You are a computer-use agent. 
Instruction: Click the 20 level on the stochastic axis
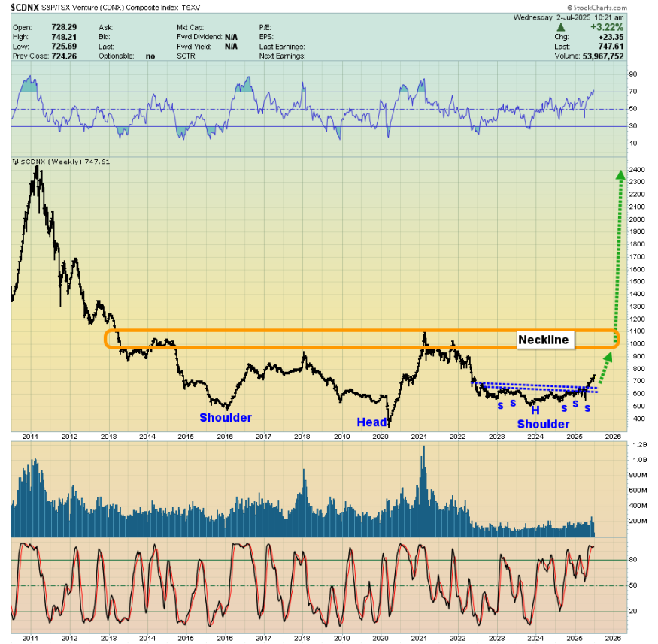point(633,611)
